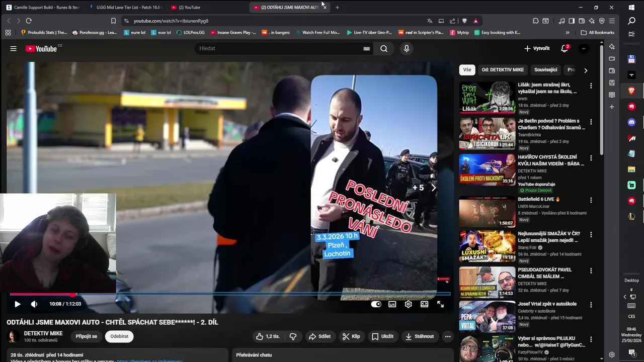Viewport: 644px width, 362px height.
Task: Click the Připojit se join button
Action: coord(87,336)
